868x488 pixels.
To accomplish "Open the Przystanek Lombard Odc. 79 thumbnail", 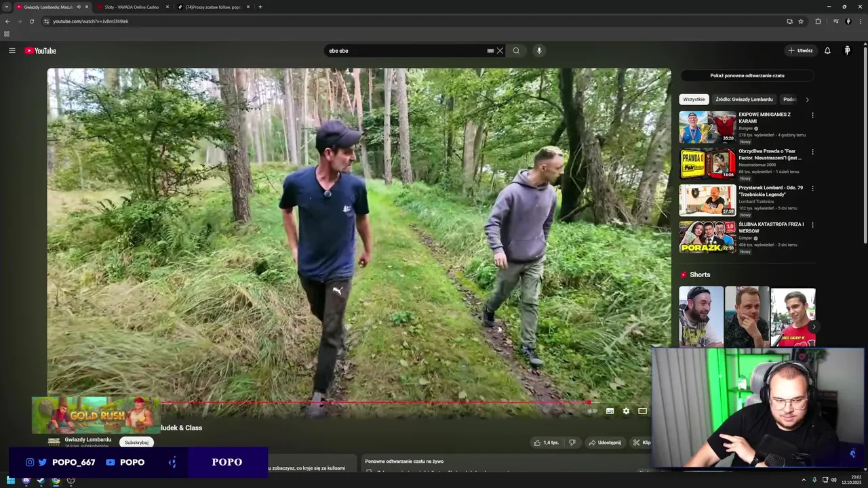I will [707, 200].
